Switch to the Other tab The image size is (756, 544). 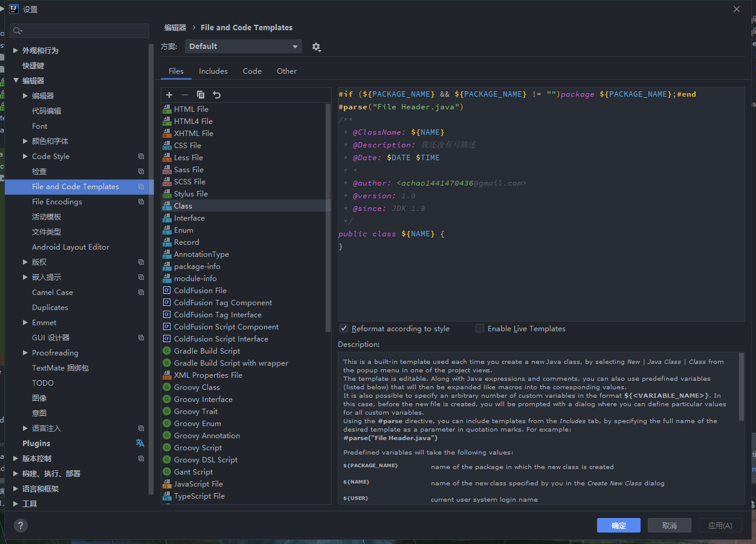click(x=286, y=71)
